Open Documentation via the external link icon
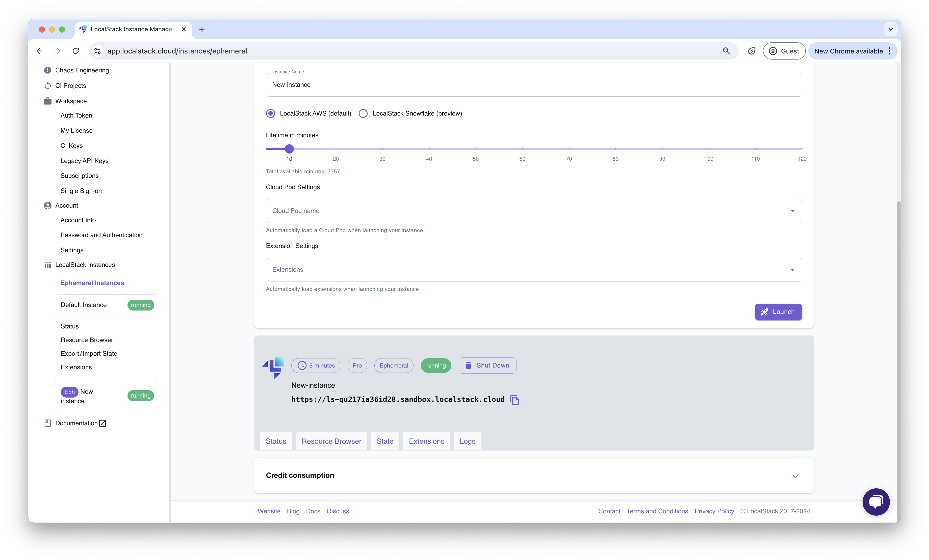 tap(102, 423)
